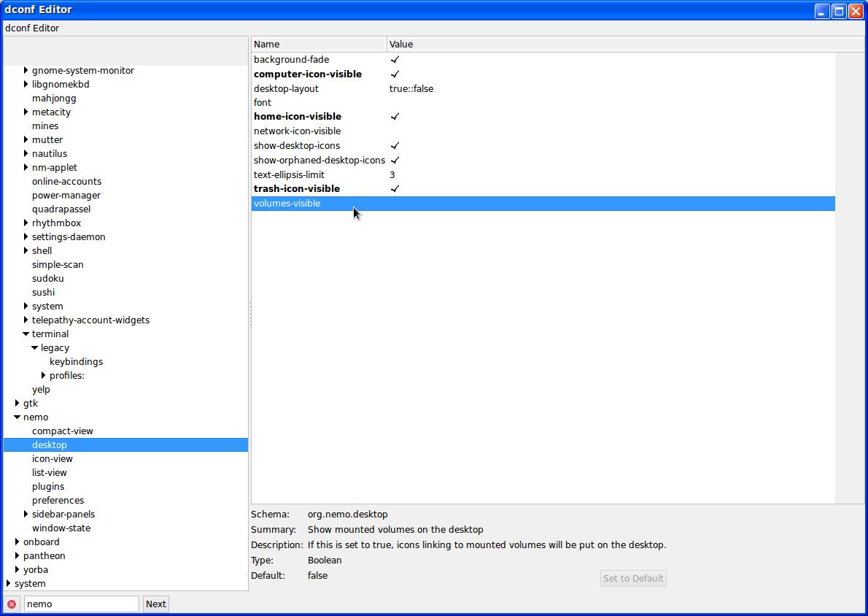Expand the gnome-system-monitor tree node

point(26,71)
